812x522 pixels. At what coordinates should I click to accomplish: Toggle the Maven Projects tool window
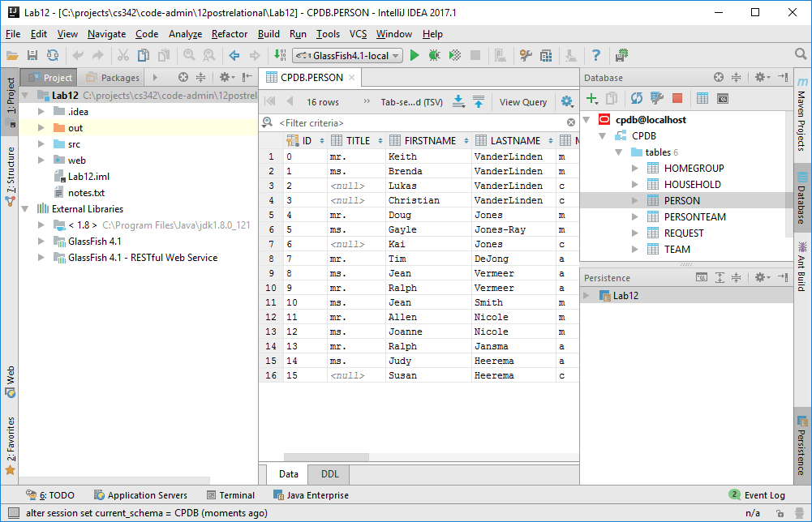point(801,114)
